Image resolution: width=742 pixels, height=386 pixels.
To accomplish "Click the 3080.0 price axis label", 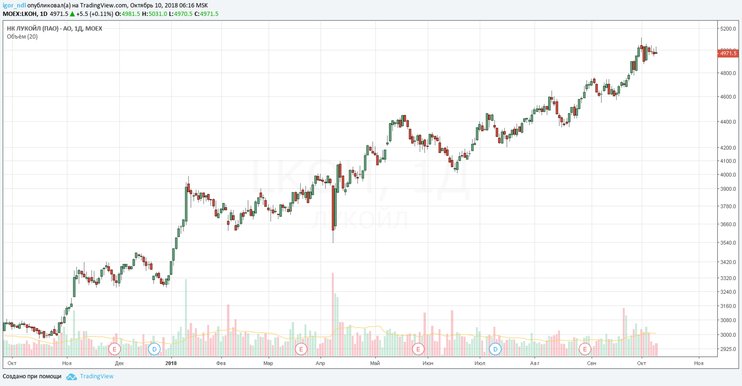I will [x=729, y=320].
